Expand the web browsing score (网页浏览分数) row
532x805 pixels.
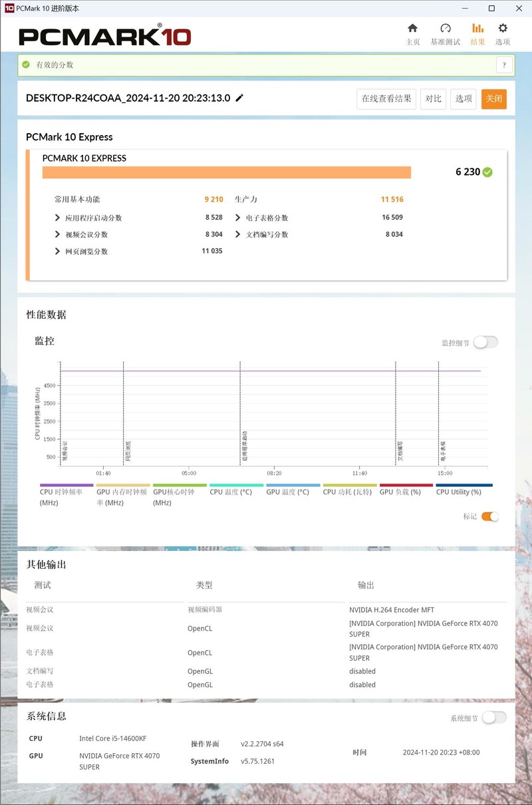point(58,251)
